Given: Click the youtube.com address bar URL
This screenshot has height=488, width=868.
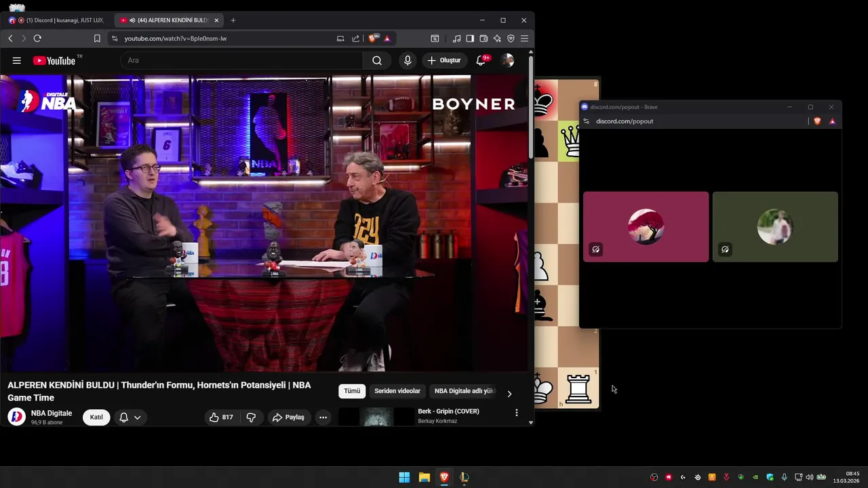Looking at the screenshot, I should point(176,39).
